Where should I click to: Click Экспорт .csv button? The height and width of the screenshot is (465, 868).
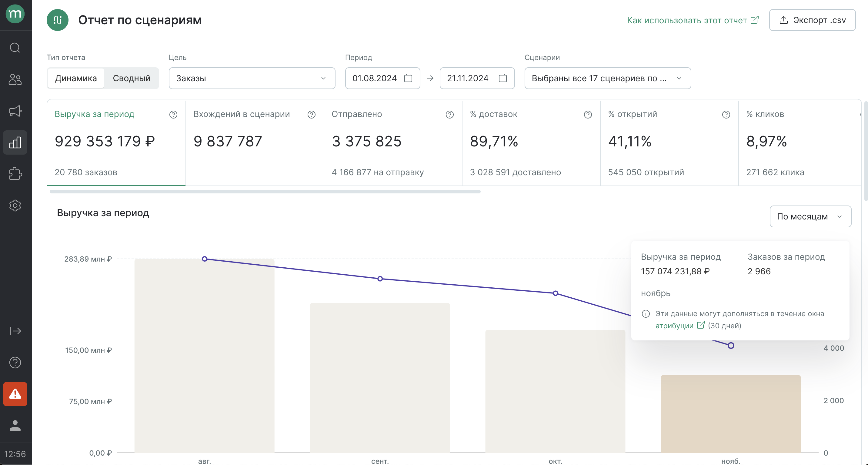click(812, 20)
